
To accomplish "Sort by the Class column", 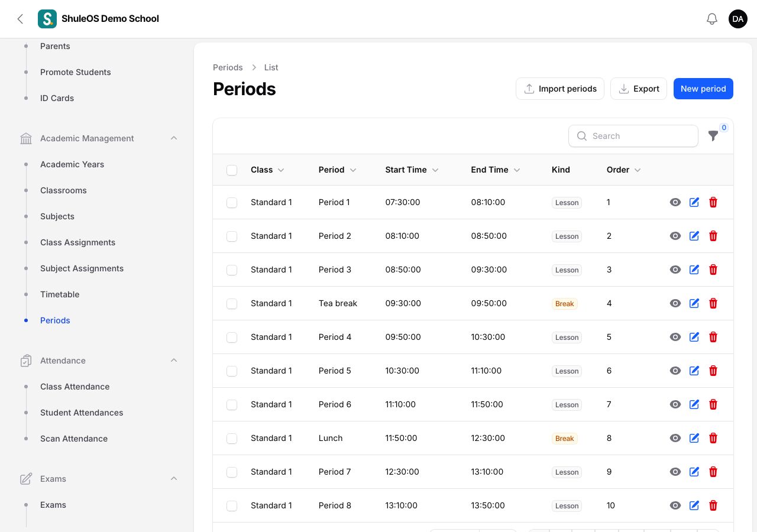I will click(x=267, y=170).
